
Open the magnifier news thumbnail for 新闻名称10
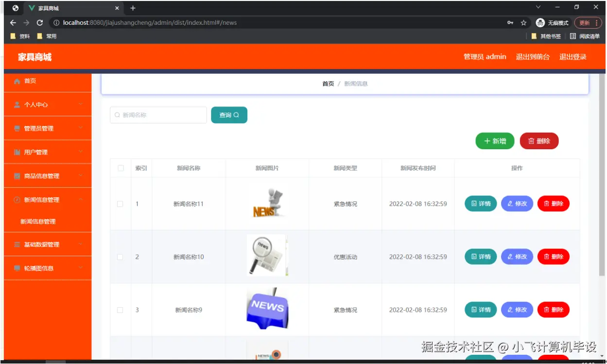tap(267, 256)
